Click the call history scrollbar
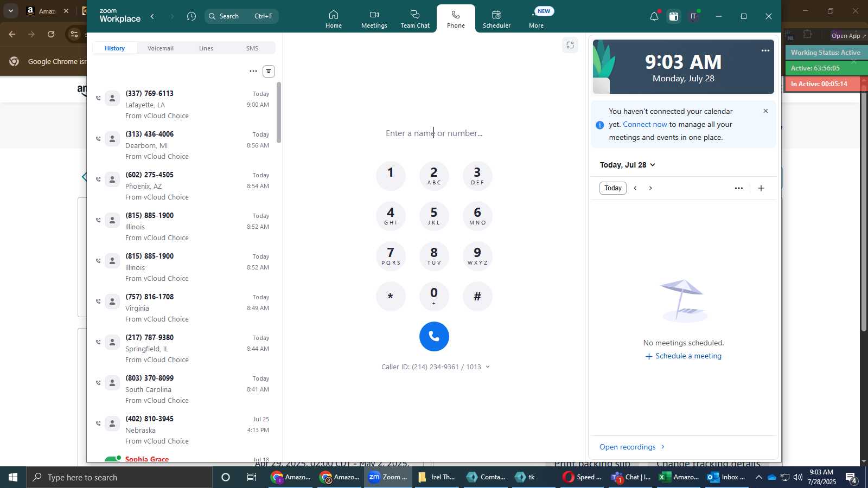 [279, 112]
